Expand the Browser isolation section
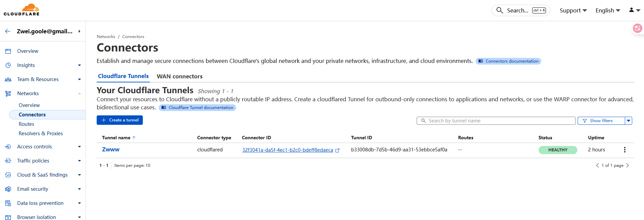 79,217
